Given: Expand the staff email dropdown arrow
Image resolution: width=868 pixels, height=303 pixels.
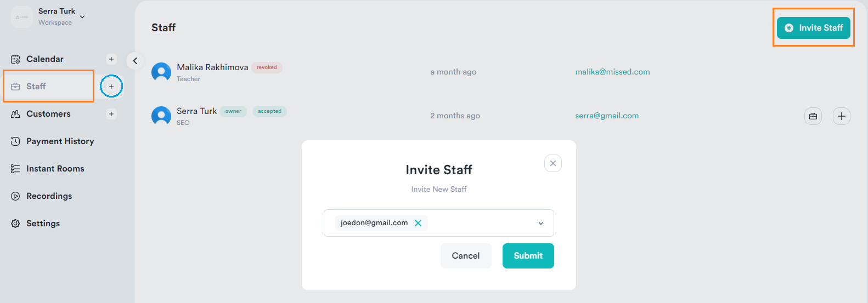Looking at the screenshot, I should pyautogui.click(x=541, y=224).
